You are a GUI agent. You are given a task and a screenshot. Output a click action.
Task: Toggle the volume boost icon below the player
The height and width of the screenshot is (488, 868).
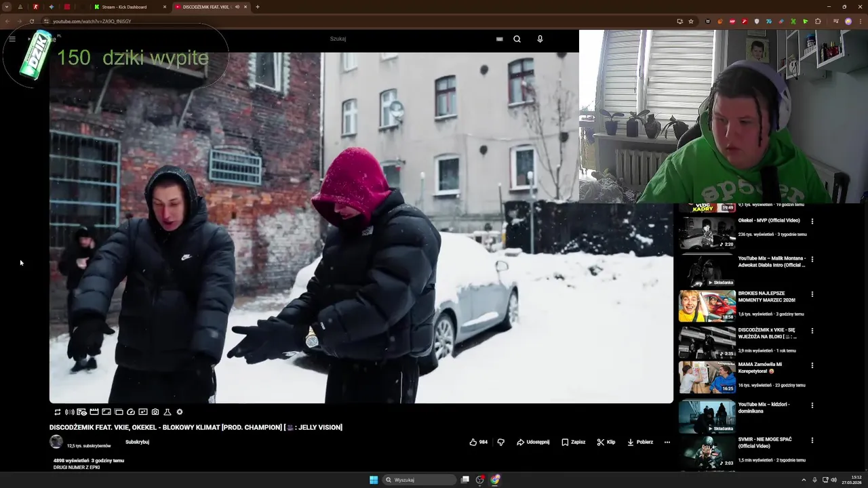pos(70,412)
